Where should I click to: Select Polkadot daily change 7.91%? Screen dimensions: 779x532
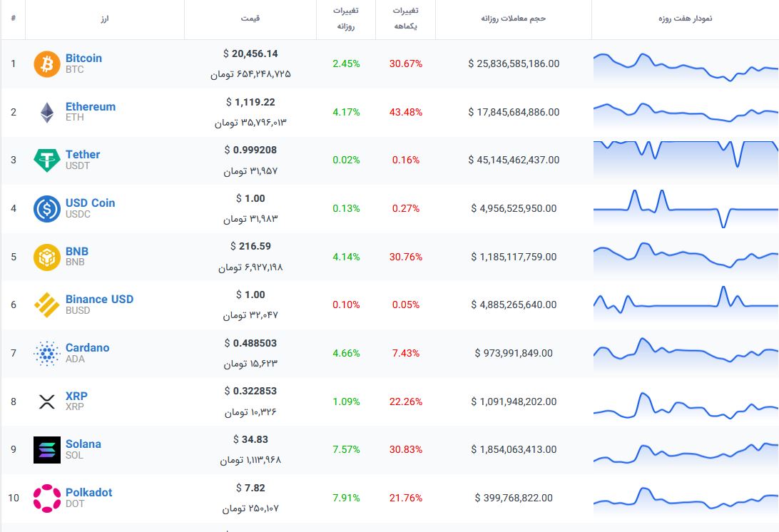click(x=346, y=498)
